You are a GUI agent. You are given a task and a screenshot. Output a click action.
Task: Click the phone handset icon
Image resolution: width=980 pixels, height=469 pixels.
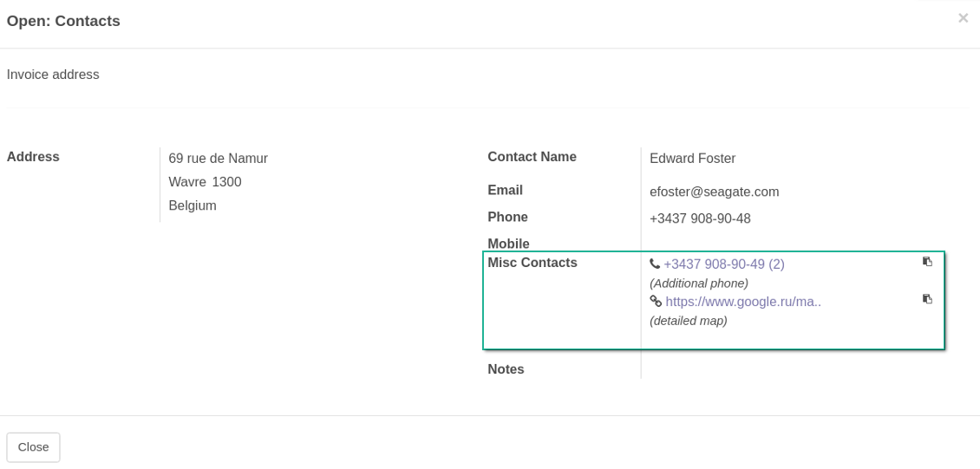pyautogui.click(x=655, y=264)
